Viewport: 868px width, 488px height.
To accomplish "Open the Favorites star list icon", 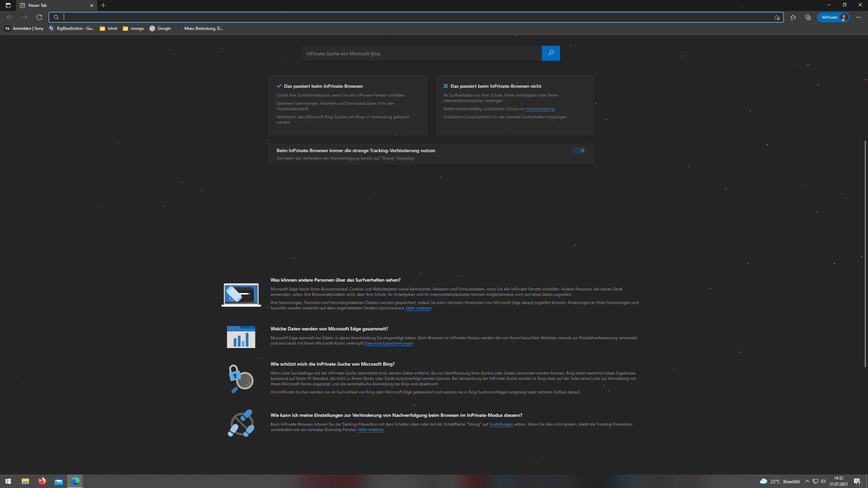I will click(793, 17).
